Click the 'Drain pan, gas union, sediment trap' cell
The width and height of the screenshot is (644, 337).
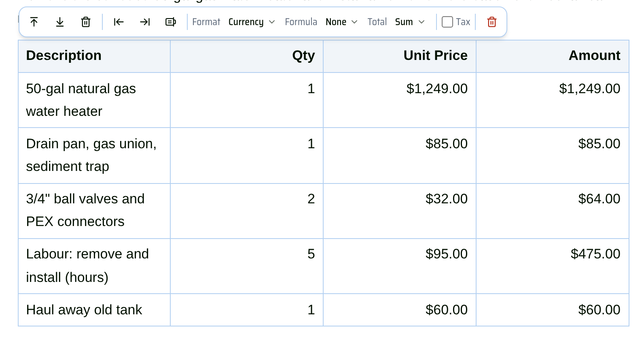pyautogui.click(x=94, y=156)
